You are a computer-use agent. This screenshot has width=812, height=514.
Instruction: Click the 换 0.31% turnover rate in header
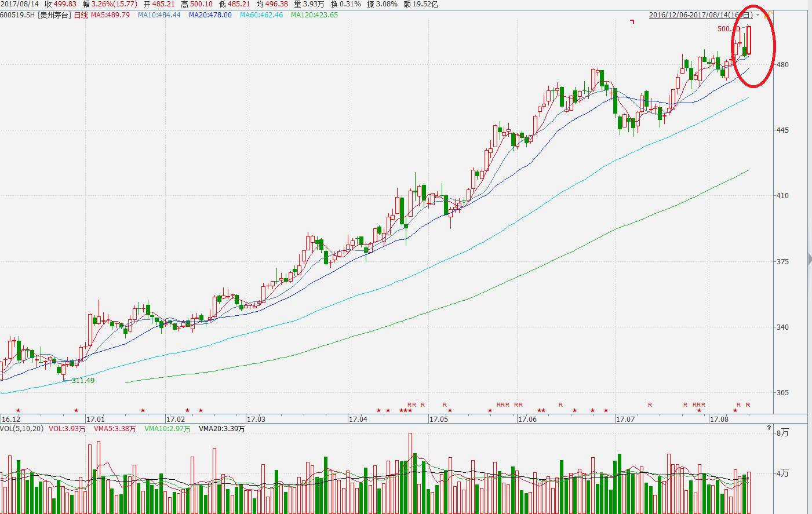(345, 4)
